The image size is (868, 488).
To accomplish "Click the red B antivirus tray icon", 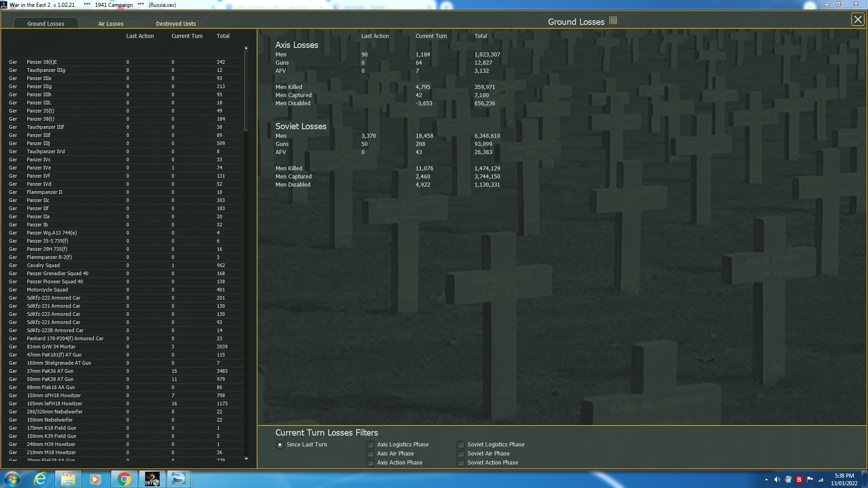I will pyautogui.click(x=799, y=479).
